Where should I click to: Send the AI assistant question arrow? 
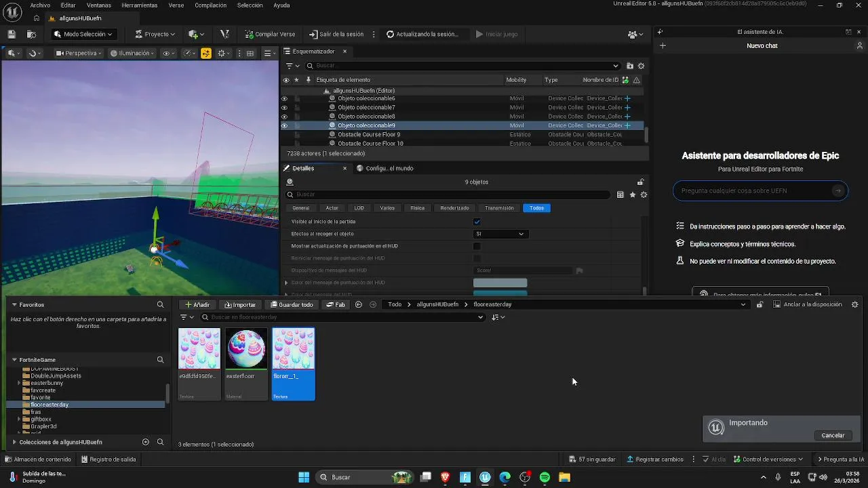[838, 191]
